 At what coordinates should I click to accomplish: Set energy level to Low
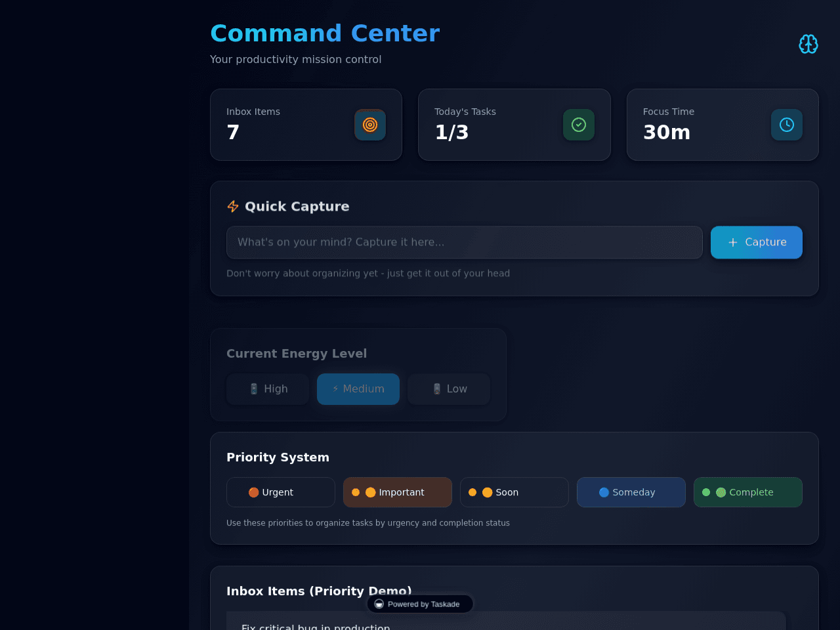[449, 389]
